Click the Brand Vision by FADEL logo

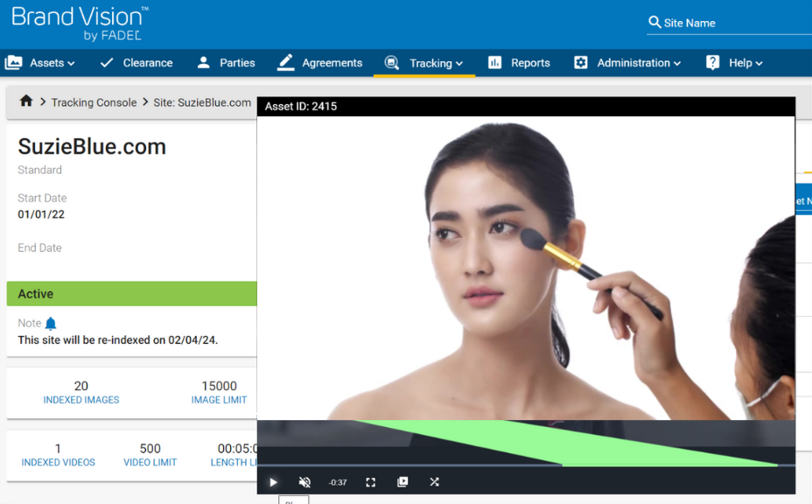coord(80,24)
